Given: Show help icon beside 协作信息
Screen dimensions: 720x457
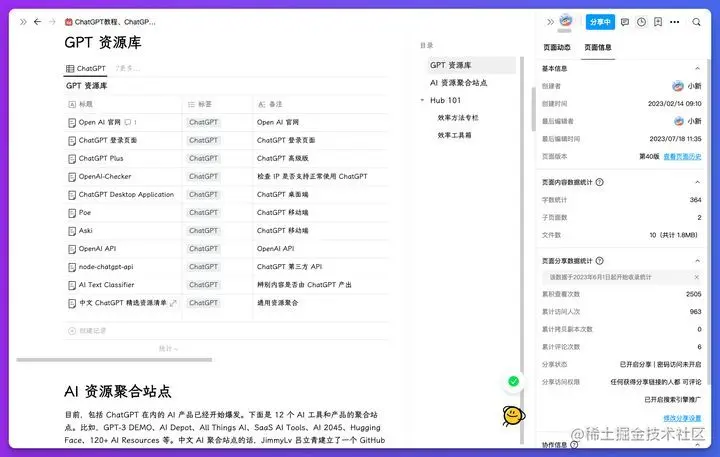Looking at the screenshot, I should click(x=574, y=445).
